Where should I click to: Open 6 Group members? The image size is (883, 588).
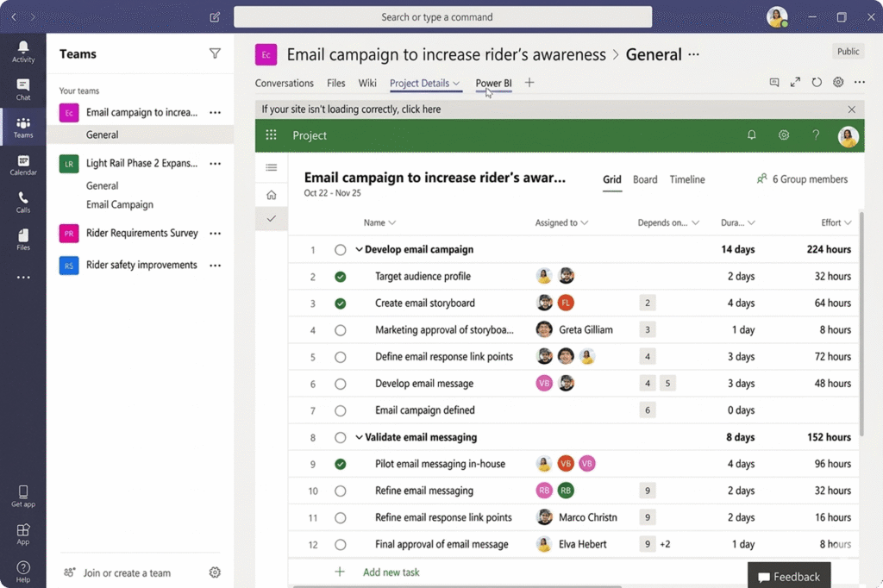pyautogui.click(x=803, y=179)
